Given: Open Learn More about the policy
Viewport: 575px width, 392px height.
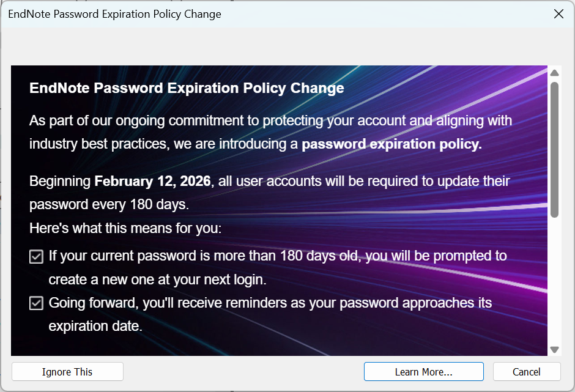Looking at the screenshot, I should 423,372.
